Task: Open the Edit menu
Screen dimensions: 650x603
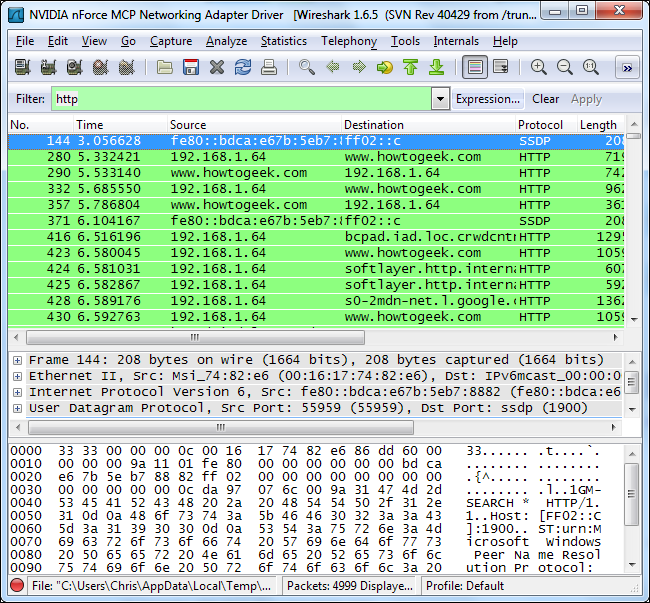Action: (58, 41)
